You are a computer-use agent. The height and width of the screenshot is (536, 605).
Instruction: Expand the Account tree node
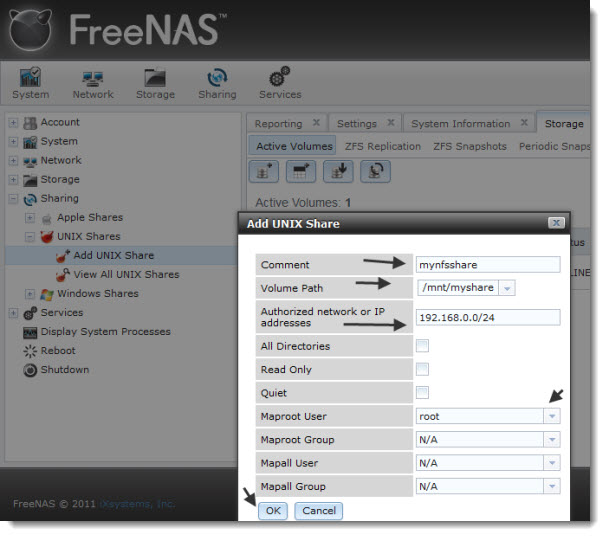pyautogui.click(x=13, y=123)
